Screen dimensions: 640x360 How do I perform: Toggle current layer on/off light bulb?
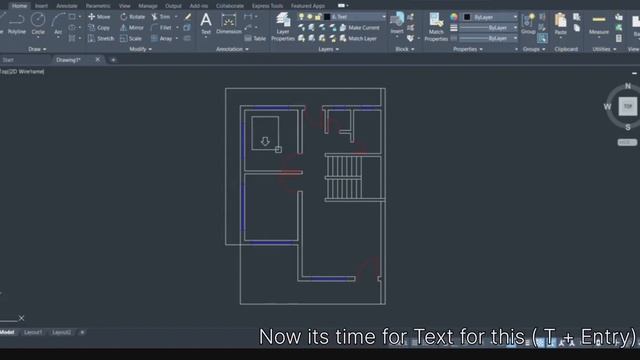pyautogui.click(x=301, y=17)
